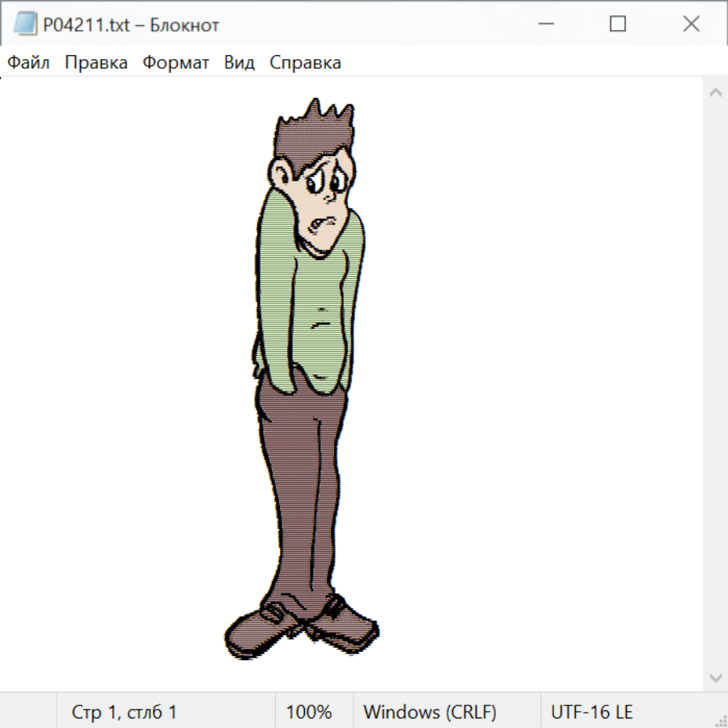Image resolution: width=728 pixels, height=728 pixels.
Task: Open the Вид menu
Action: click(x=239, y=62)
